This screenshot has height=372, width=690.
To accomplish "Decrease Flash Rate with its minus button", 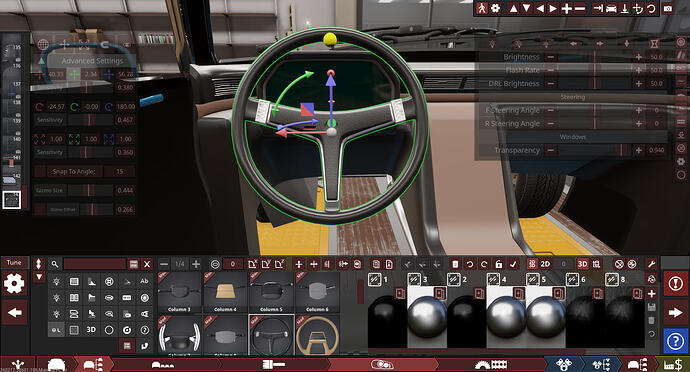I will point(551,70).
